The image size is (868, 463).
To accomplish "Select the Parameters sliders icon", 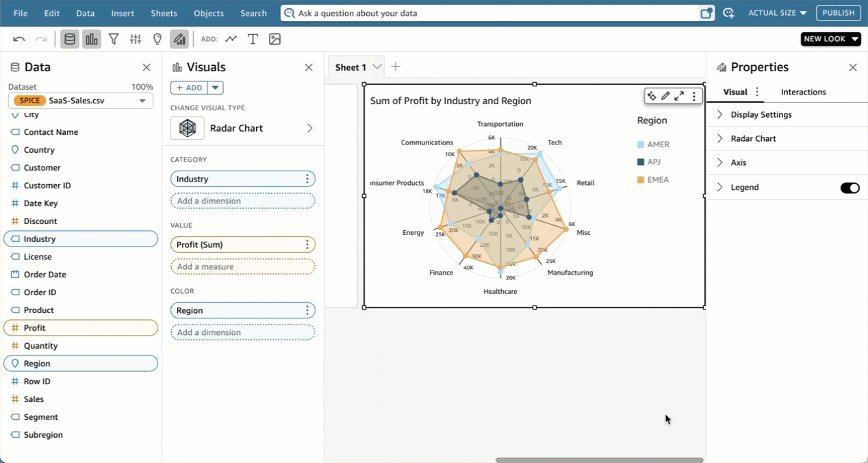I will 136,39.
